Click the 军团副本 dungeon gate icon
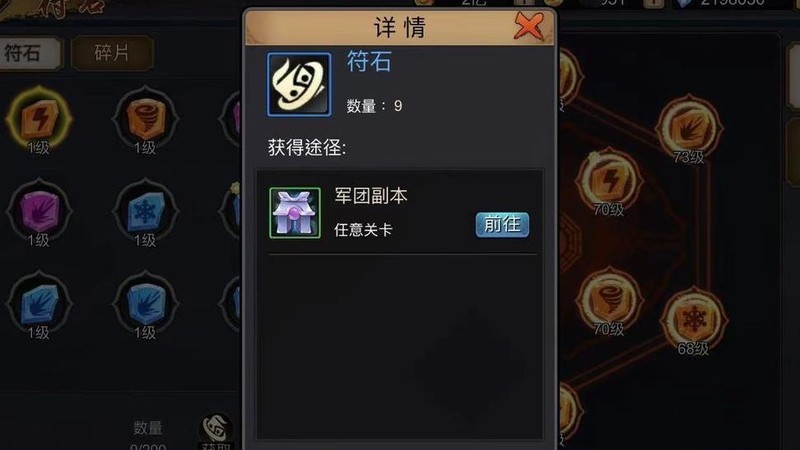Screen dimensions: 800x450 tap(295, 213)
